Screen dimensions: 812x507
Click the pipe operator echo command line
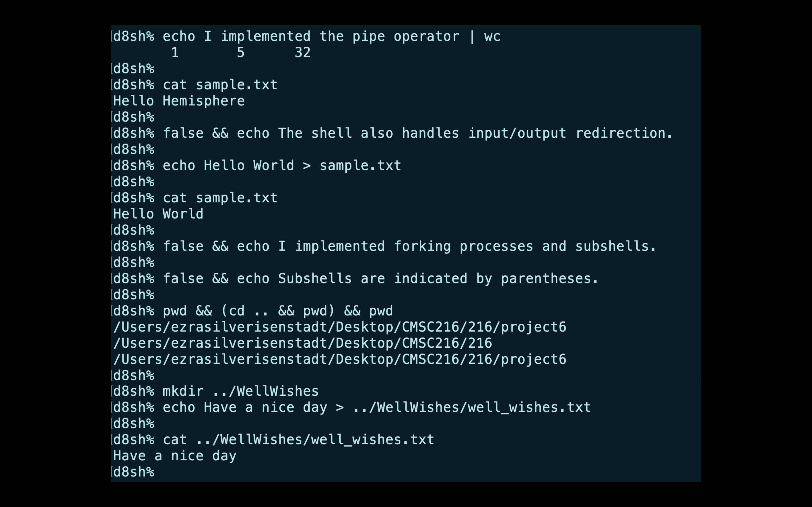coord(306,36)
